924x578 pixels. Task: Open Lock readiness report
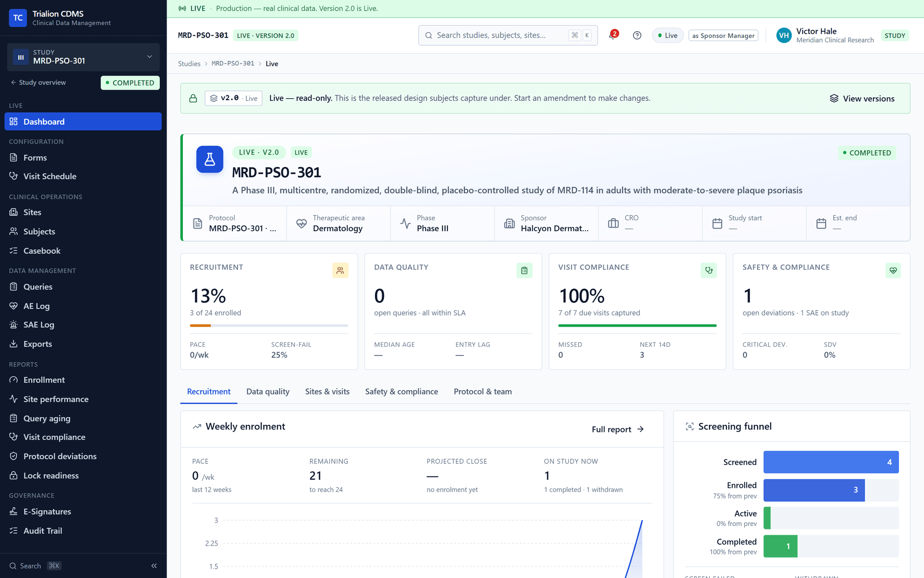coord(83,475)
